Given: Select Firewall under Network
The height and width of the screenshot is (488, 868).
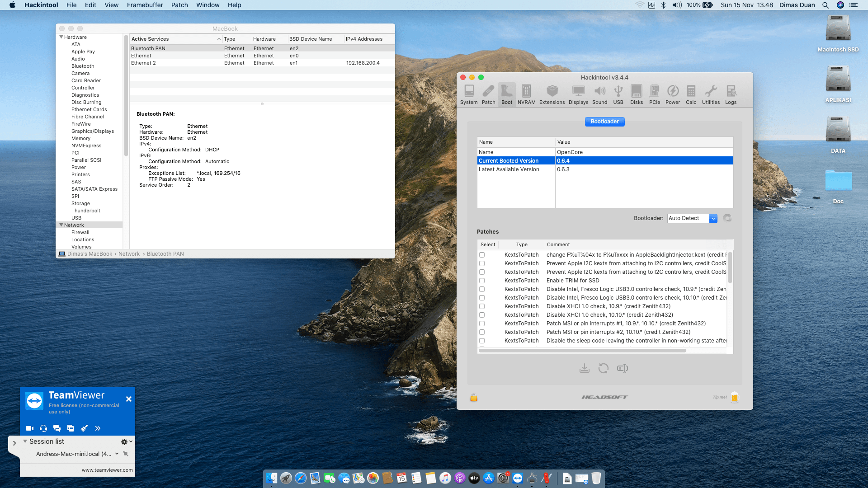Looking at the screenshot, I should pyautogui.click(x=80, y=232).
